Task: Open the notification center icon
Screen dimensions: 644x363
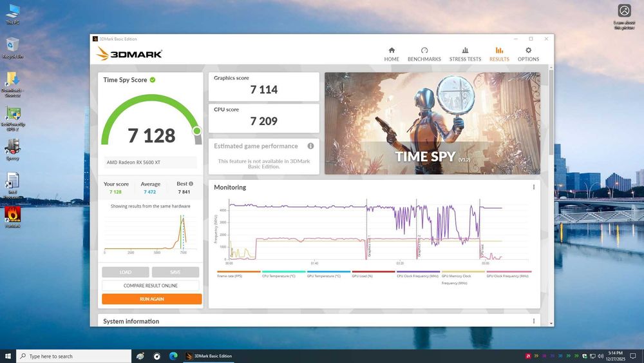Action: (633, 356)
